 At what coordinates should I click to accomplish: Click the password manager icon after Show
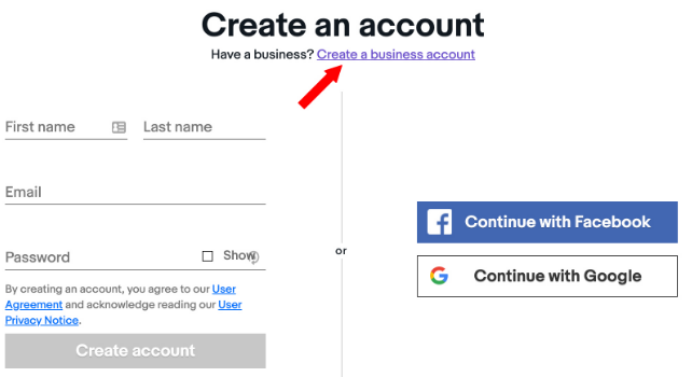pos(255,257)
